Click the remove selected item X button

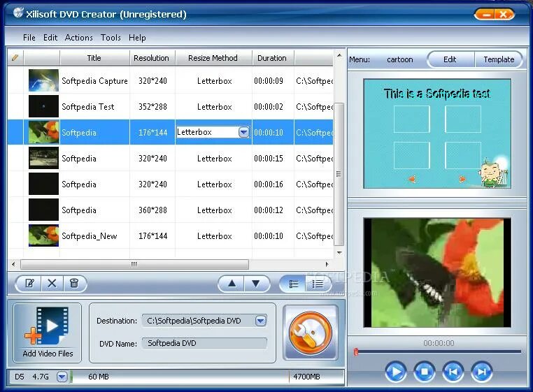52,283
